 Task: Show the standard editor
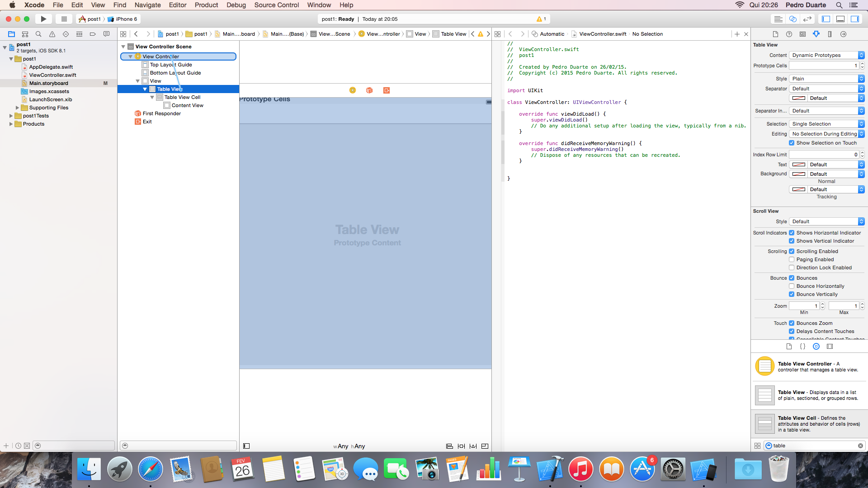(778, 19)
